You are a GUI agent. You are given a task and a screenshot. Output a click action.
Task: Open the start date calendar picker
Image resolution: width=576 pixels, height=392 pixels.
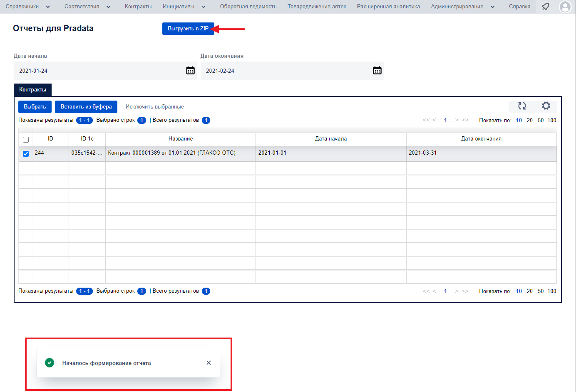[190, 71]
